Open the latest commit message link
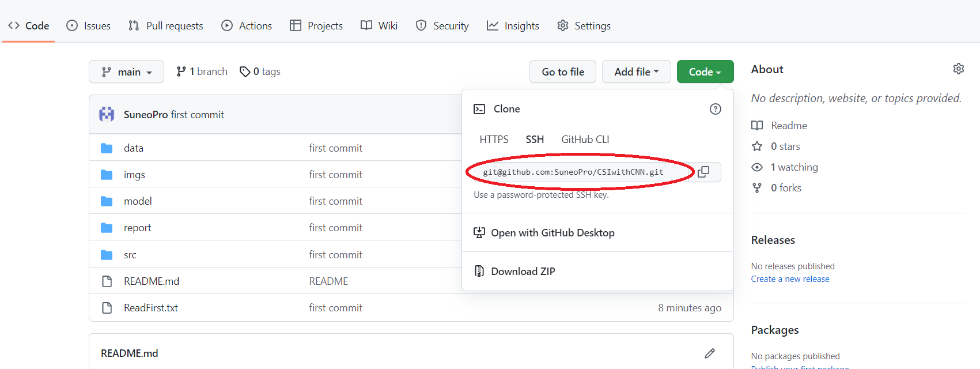Image resolution: width=980 pixels, height=369 pixels. pos(198,114)
